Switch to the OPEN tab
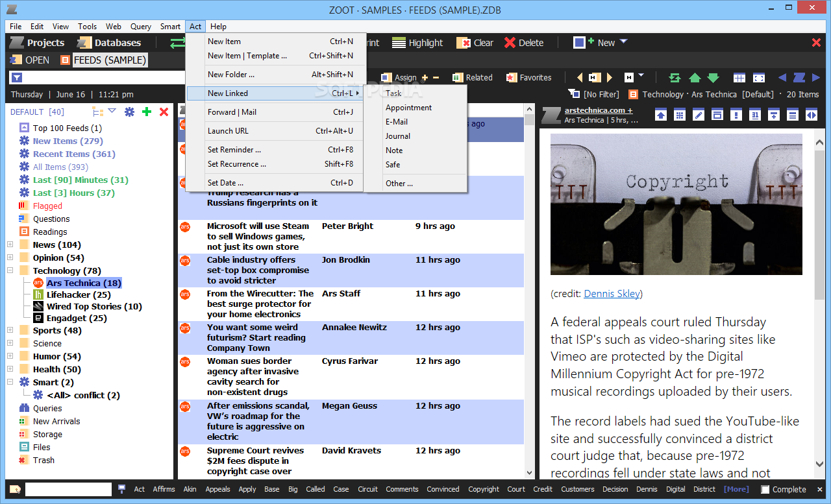This screenshot has height=504, width=831. (x=31, y=60)
